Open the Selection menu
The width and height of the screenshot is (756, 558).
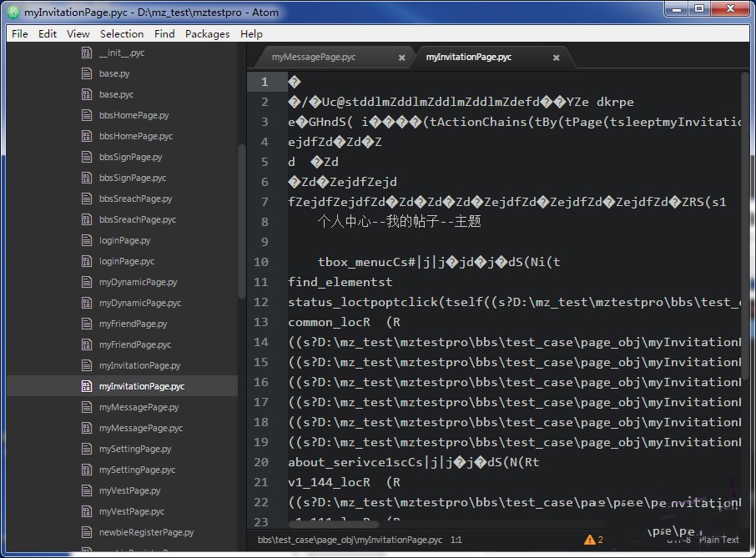point(122,34)
